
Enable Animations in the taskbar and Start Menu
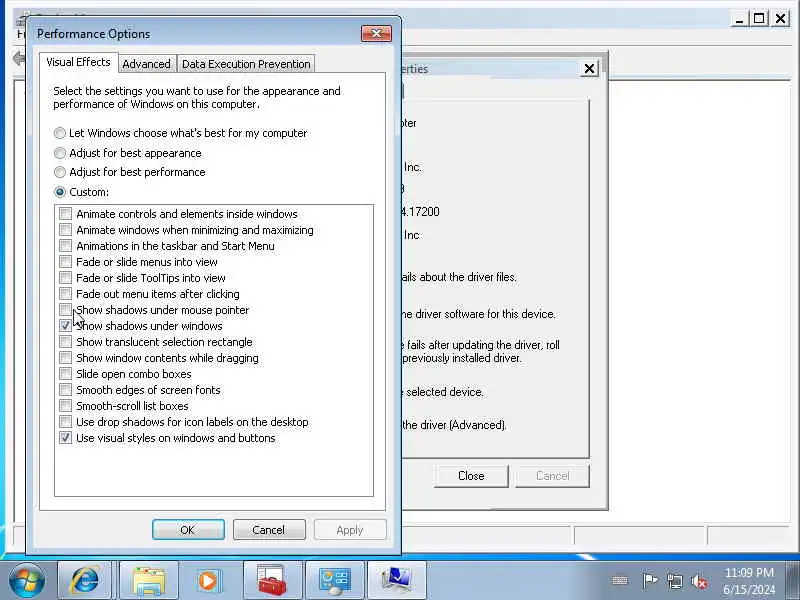(65, 245)
